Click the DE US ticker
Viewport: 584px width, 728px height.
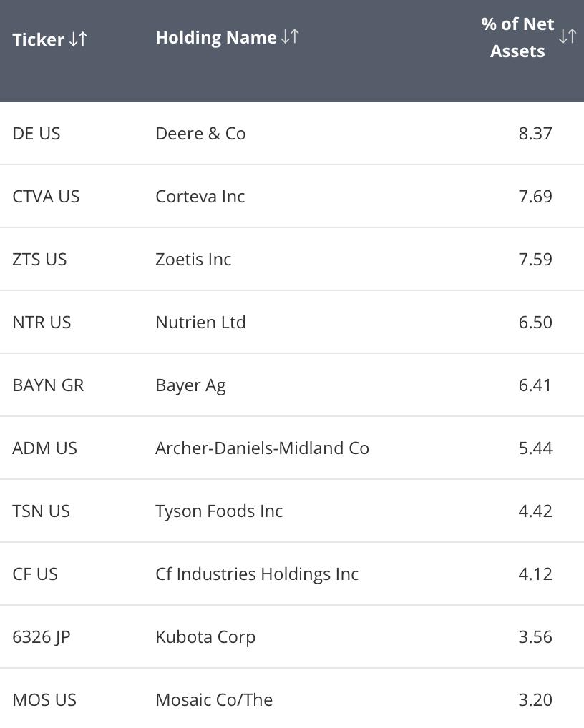point(36,134)
